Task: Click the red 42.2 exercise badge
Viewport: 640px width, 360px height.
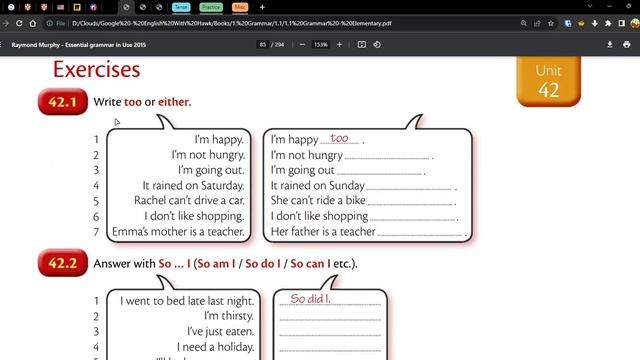Action: [62, 263]
